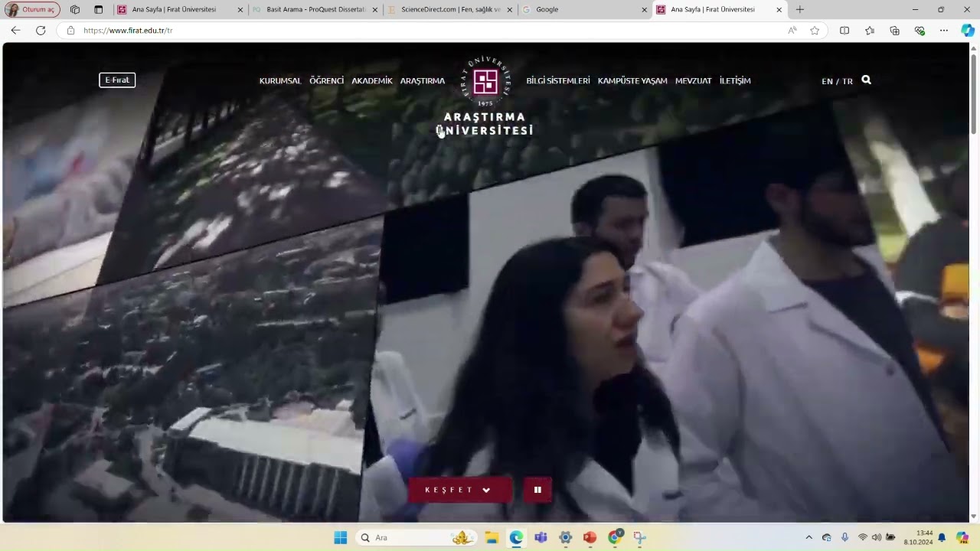
Task: Open Settings gear from taskbar
Action: 565,537
